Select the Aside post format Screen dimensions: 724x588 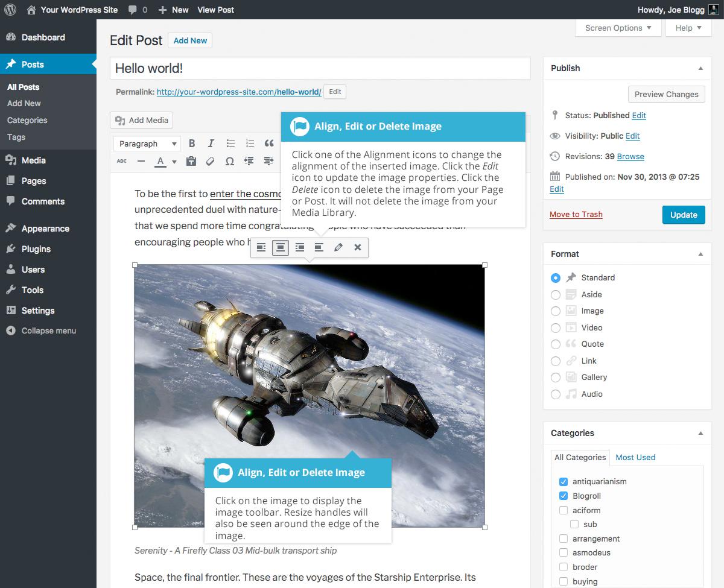(x=556, y=295)
